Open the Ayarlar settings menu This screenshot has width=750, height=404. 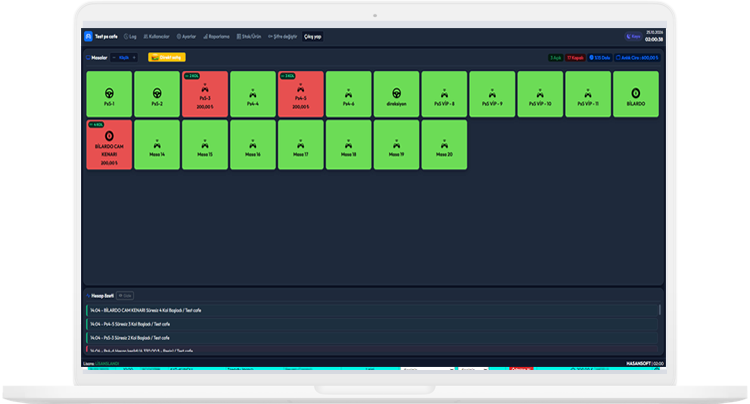(186, 36)
